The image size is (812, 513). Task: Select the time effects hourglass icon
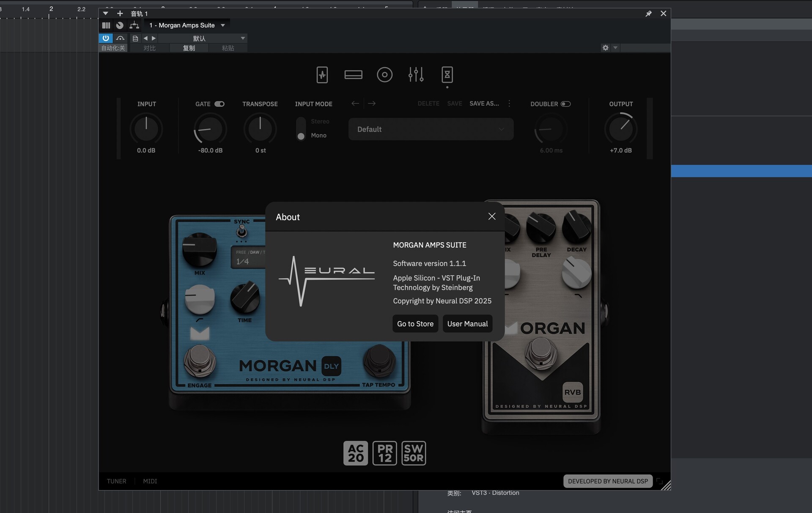coord(447,75)
